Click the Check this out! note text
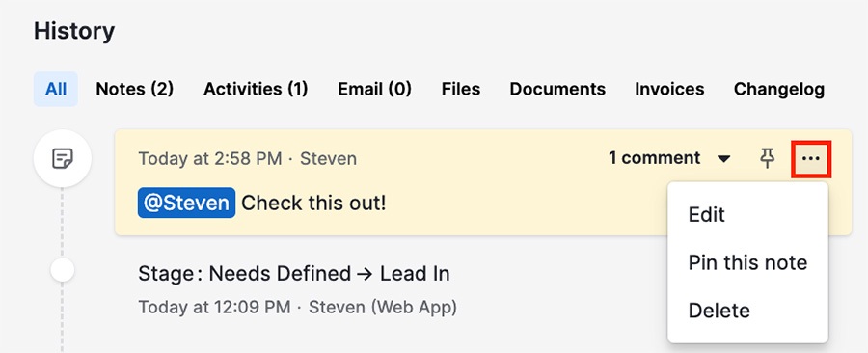The width and height of the screenshot is (868, 353). coord(313,204)
